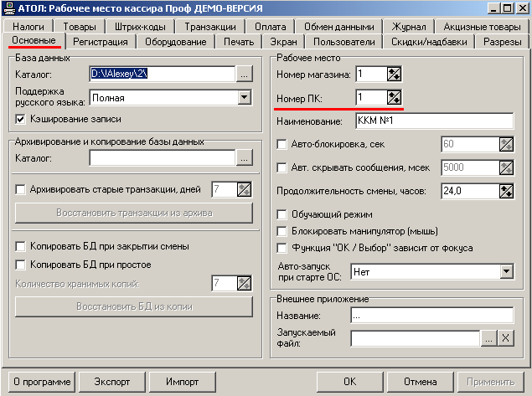Click Восстановить БД из копии button
The image size is (532, 396).
(134, 306)
